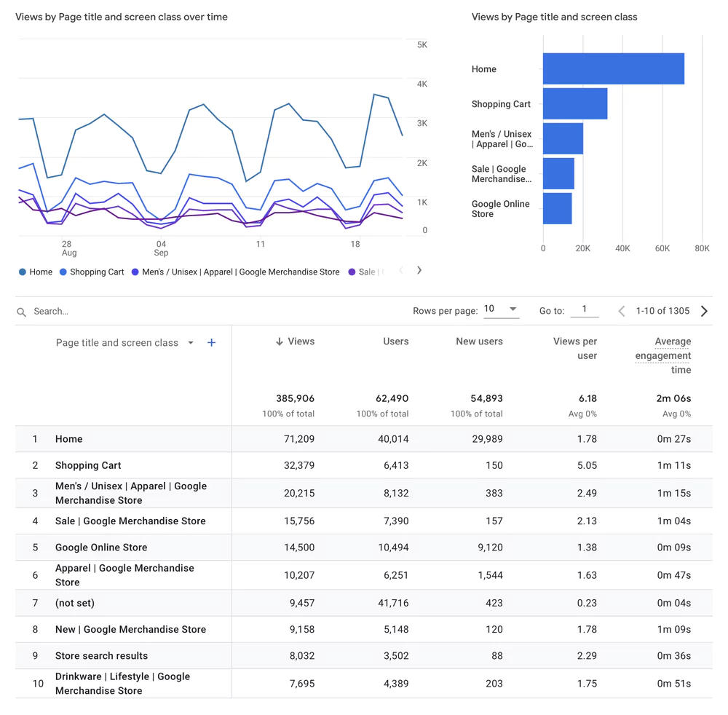Go to the next table page with the arrow
The image size is (728, 715).
(703, 311)
